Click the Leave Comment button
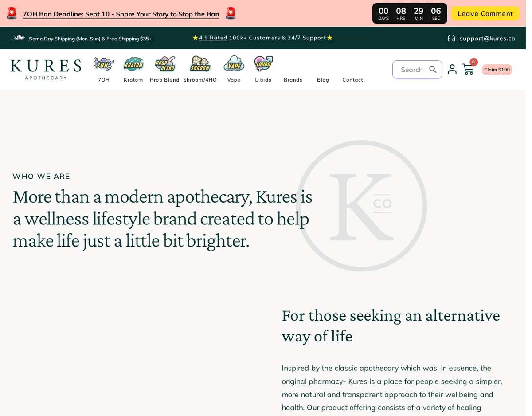The height and width of the screenshot is (416, 532). click(x=485, y=13)
